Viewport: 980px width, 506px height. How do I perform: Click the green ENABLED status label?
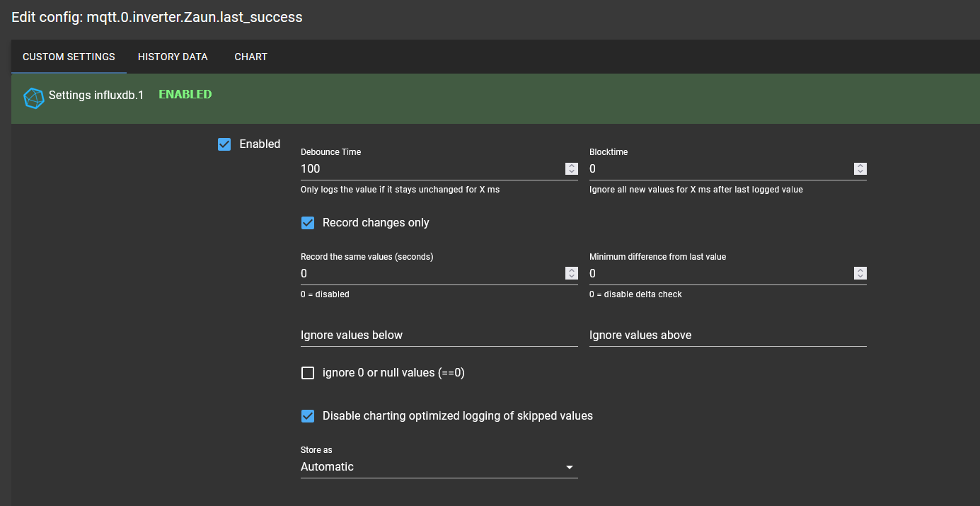coord(185,94)
